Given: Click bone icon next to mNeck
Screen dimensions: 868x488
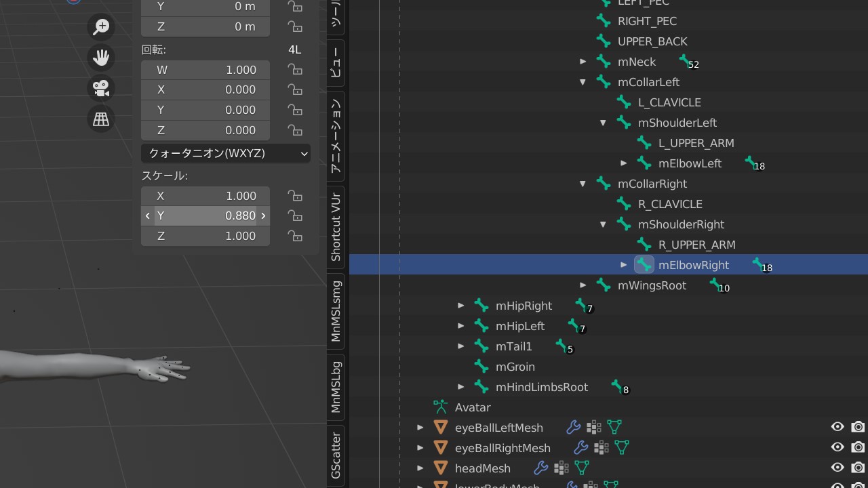Looking at the screenshot, I should coord(604,62).
